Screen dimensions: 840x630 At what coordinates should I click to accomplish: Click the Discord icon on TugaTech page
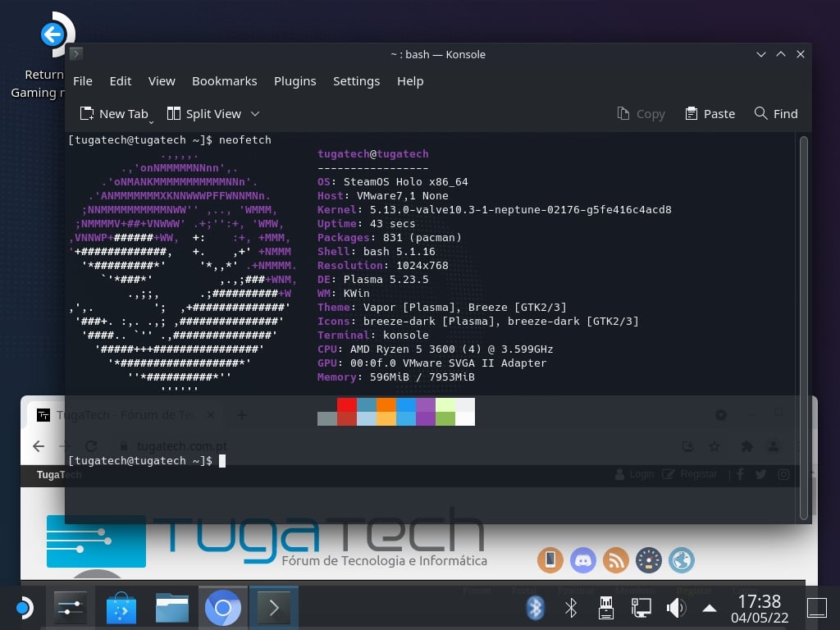(583, 560)
